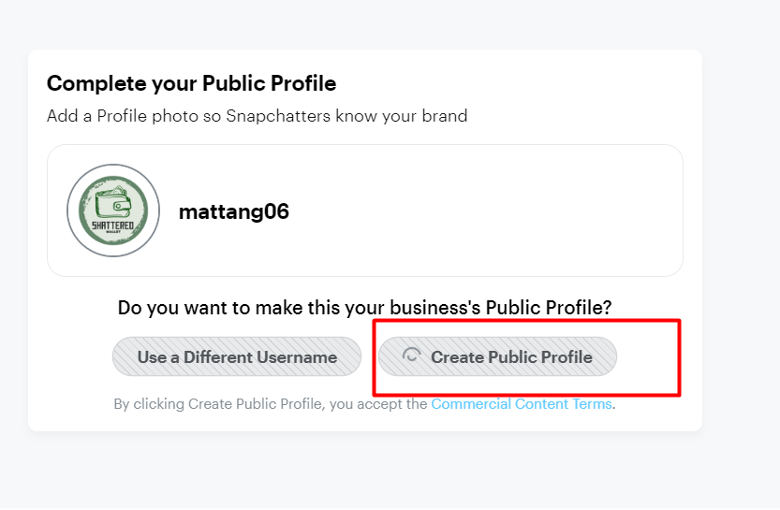Confirm with the Create Public Profile button
Screen dimensions: 780x510
coord(497,357)
